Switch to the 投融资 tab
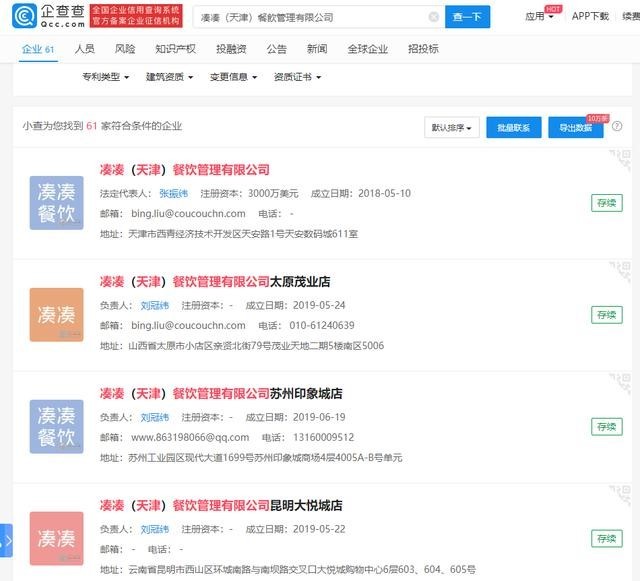 point(231,49)
